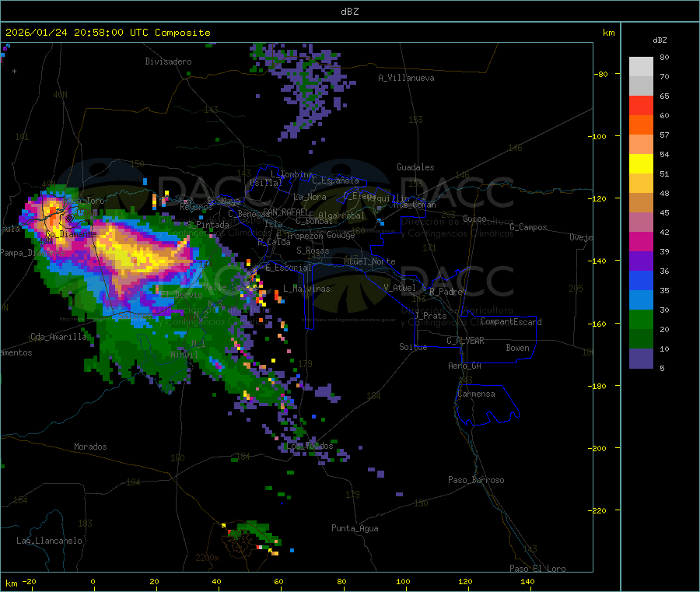
Task: Click the Co_Diamante map label
Action: click(x=72, y=234)
